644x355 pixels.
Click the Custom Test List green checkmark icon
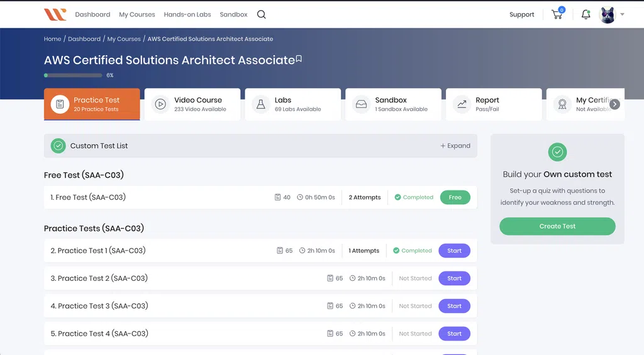coord(58,146)
